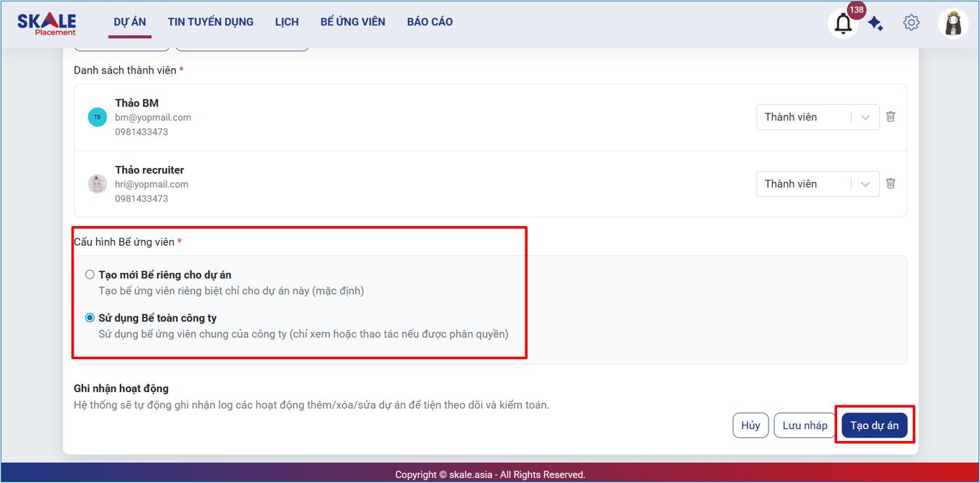Click the SKALE Placement logo
Image resolution: width=980 pixels, height=483 pixels.
[x=47, y=23]
